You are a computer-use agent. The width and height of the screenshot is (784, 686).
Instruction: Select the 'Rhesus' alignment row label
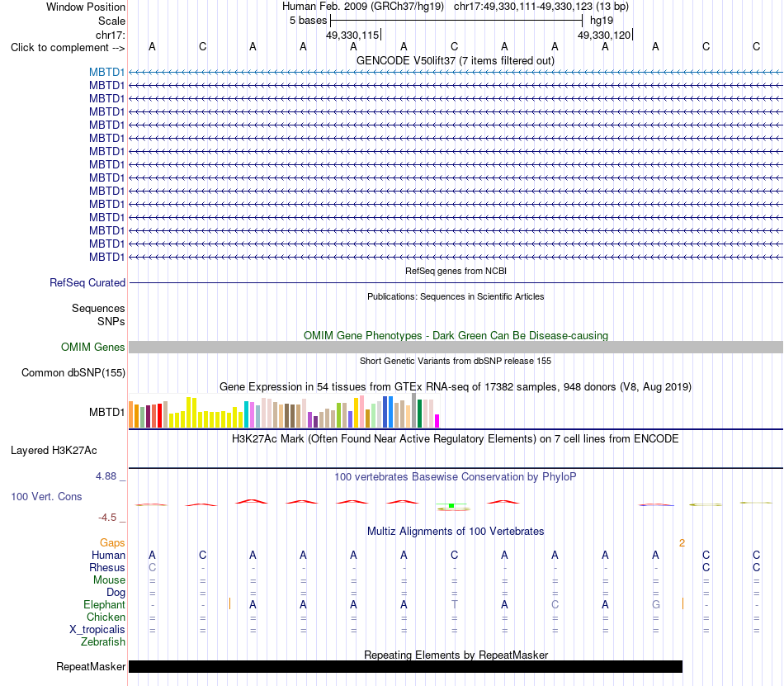tap(107, 567)
